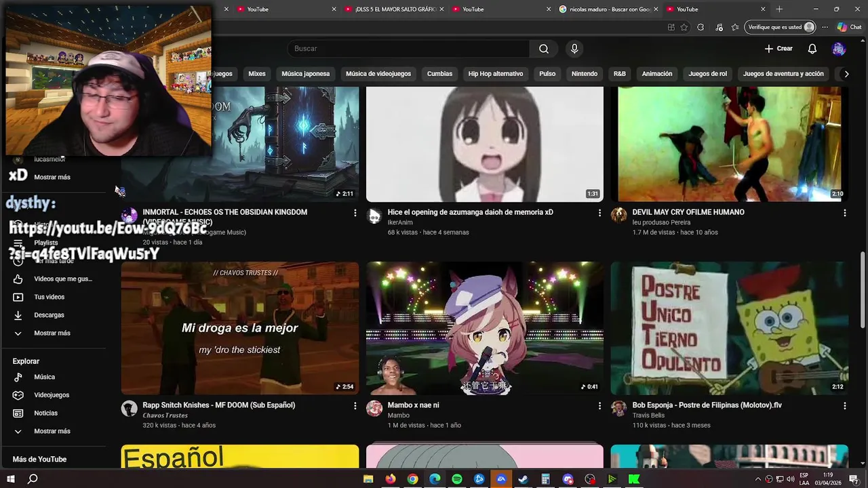The height and width of the screenshot is (488, 868).
Task: Open DEVIL MAY CRY OFILME HUMANO thumbnail
Action: click(x=729, y=144)
